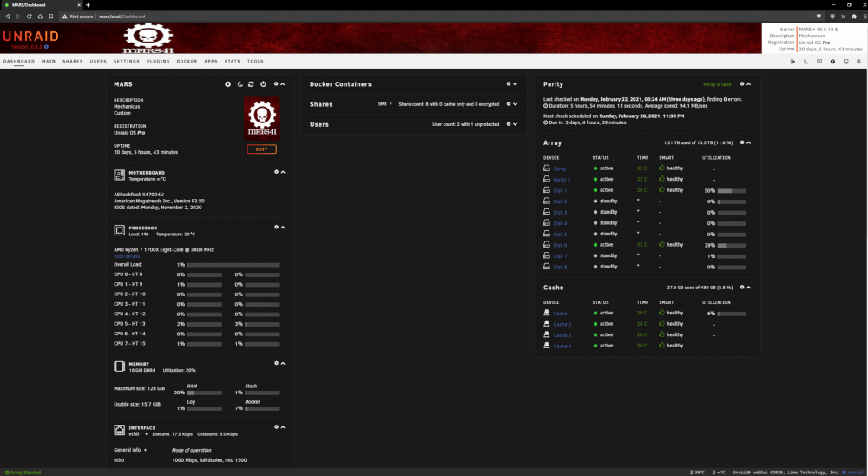Image resolution: width=868 pixels, height=476 pixels.
Task: Click the help monitor icon in the toolbar
Action: pyautogui.click(x=845, y=62)
